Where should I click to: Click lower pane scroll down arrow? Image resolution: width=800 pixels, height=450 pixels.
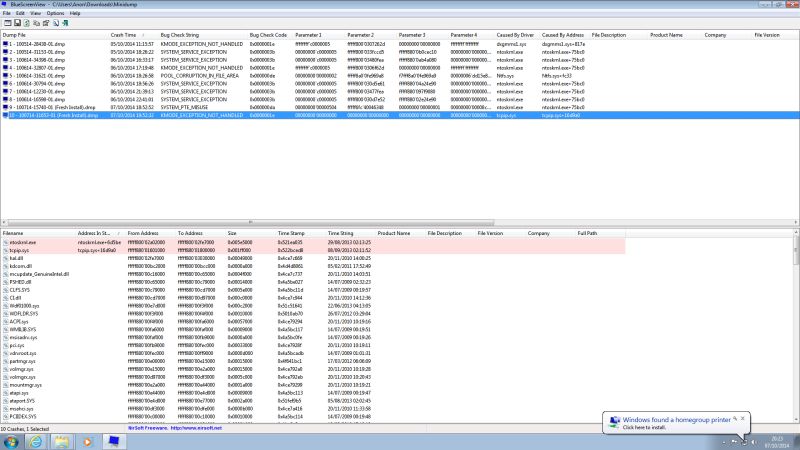(796, 419)
